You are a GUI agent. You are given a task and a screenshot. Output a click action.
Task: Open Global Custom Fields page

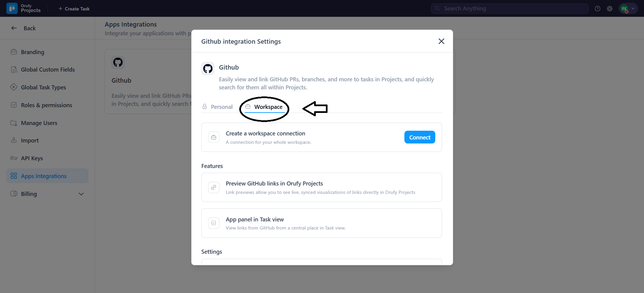pyautogui.click(x=48, y=70)
